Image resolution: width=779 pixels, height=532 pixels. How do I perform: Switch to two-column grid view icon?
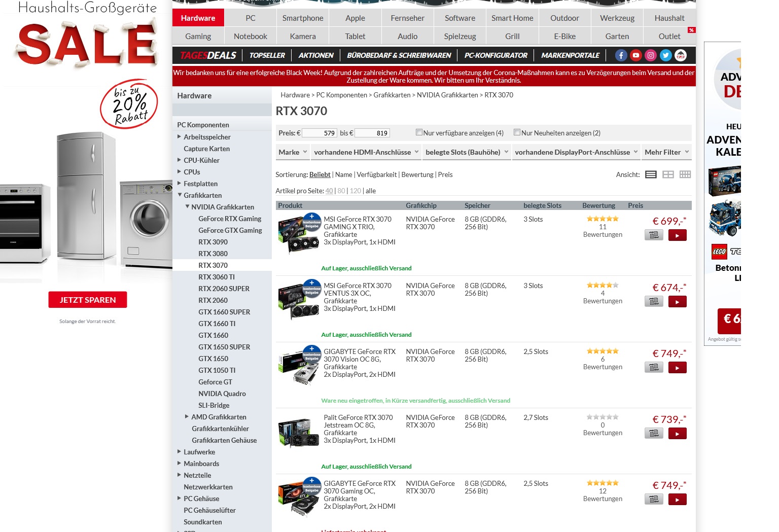coord(668,174)
